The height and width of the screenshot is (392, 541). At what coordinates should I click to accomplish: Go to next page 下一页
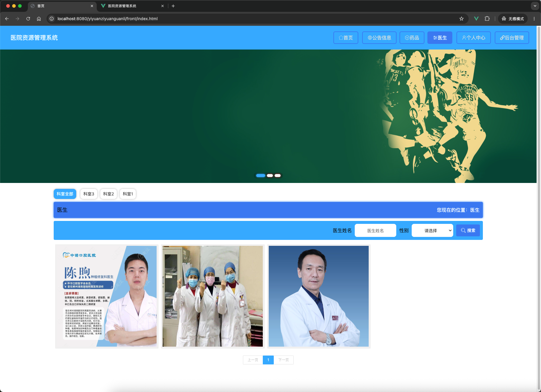point(284,360)
